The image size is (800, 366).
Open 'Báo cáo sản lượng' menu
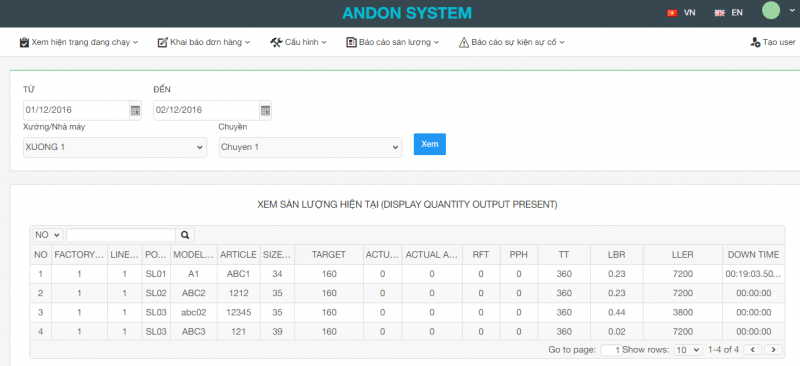pos(392,42)
